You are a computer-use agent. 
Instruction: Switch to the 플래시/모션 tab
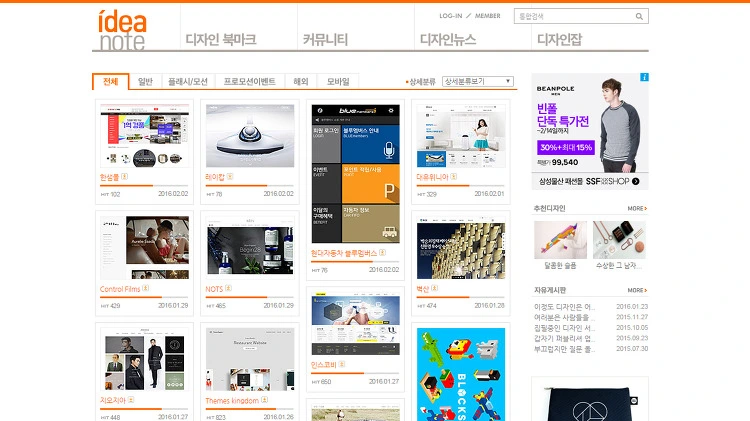(188, 81)
